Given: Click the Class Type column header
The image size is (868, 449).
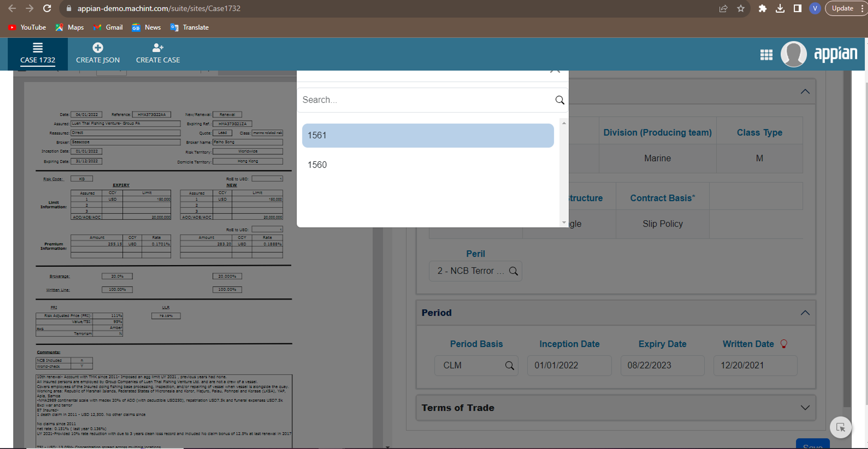Looking at the screenshot, I should pos(759,132).
